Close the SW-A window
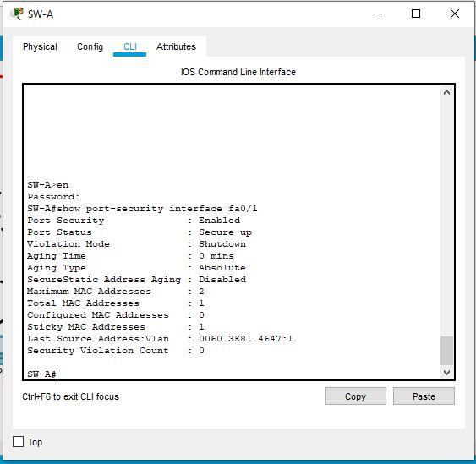 [x=455, y=14]
